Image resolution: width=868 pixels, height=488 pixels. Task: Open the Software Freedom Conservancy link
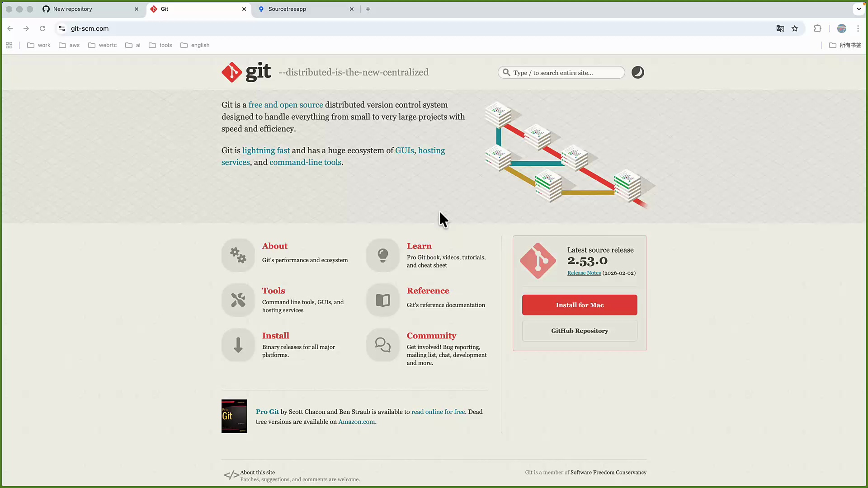608,472
